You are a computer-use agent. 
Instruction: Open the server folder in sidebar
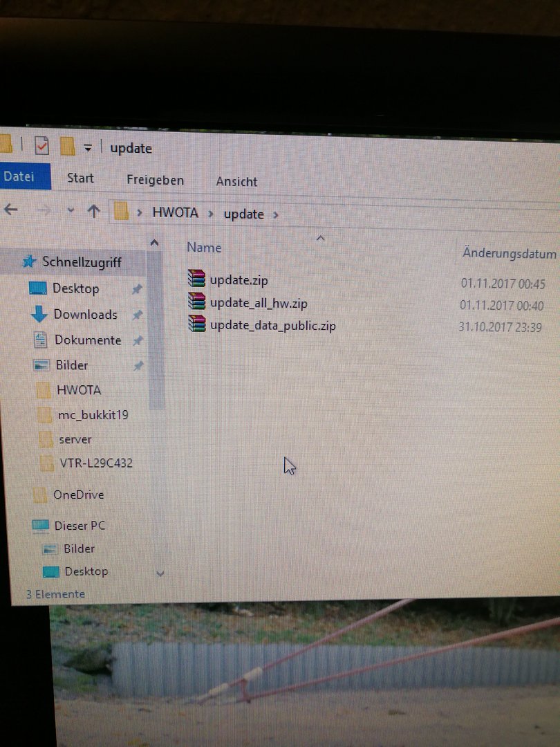coord(75,439)
